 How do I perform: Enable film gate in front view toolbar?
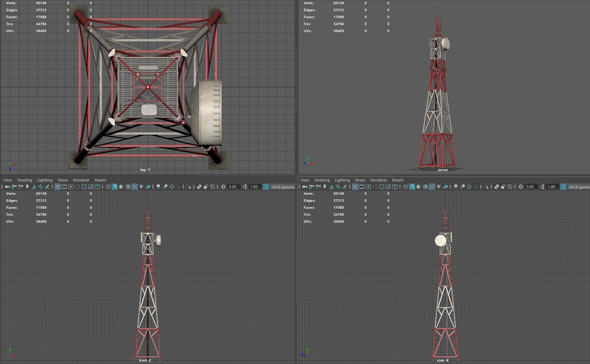pos(64,187)
